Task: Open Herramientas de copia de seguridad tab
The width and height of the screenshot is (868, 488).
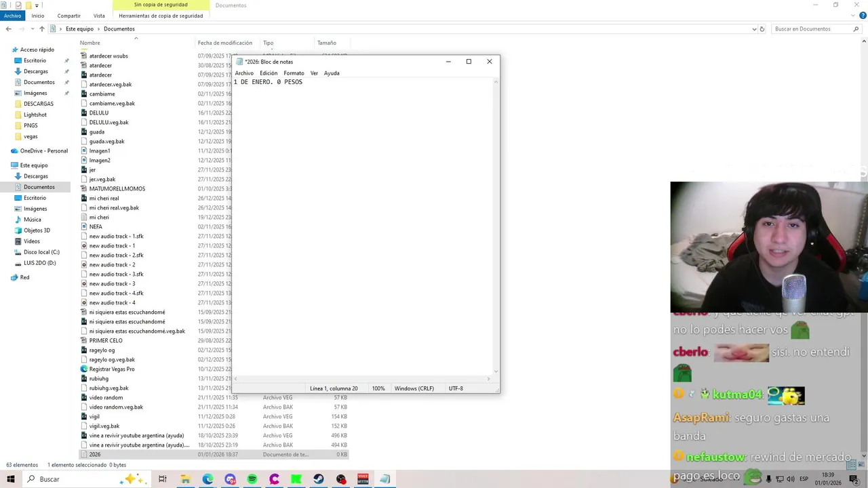Action: coord(161,16)
